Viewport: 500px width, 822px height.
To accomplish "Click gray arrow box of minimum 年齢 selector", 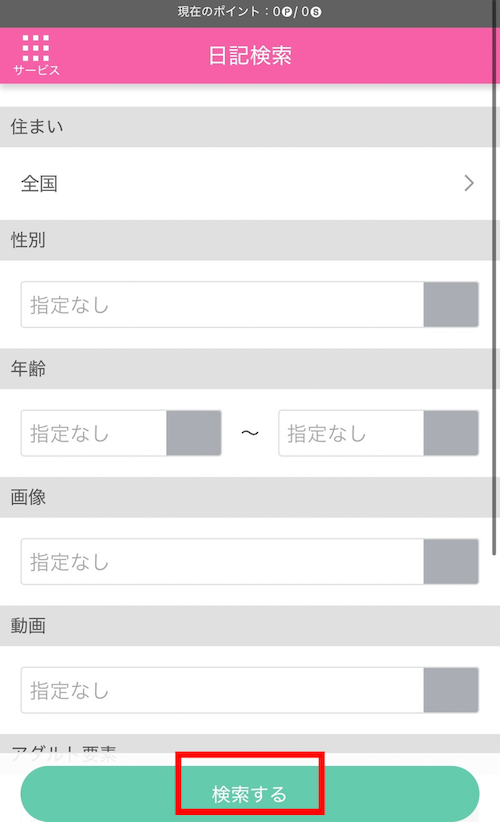I will [193, 433].
